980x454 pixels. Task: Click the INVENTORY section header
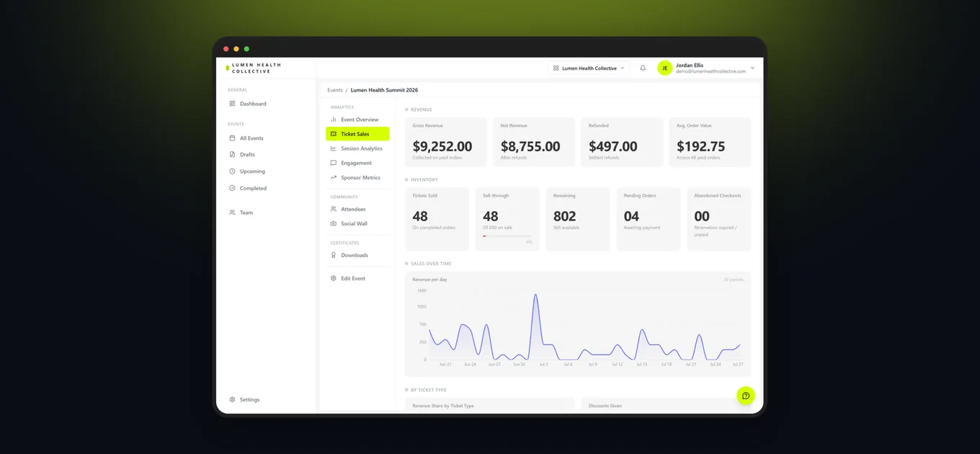click(x=424, y=179)
